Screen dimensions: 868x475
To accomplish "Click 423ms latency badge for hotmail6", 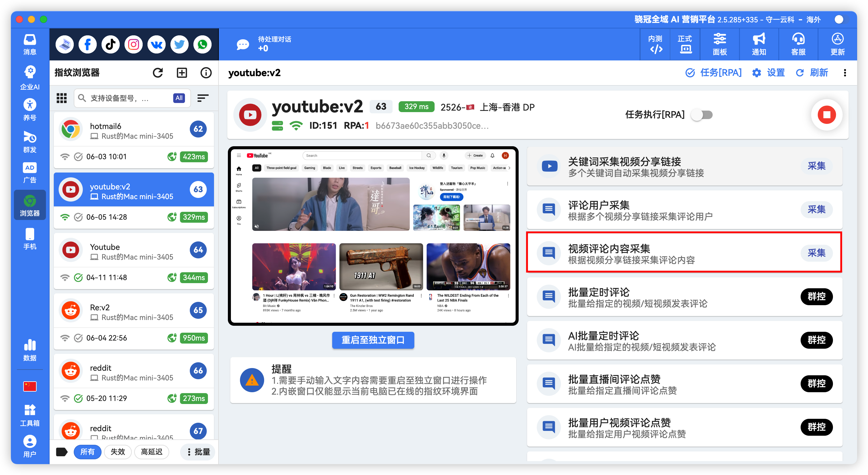I will pos(194,157).
